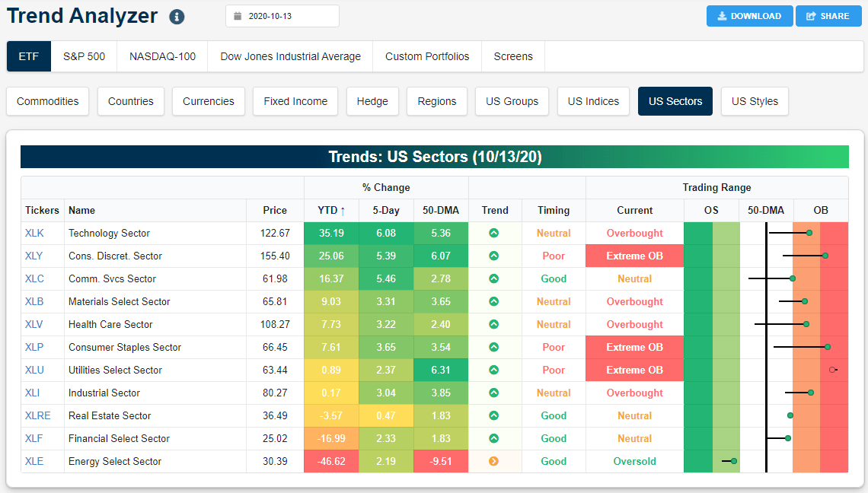Click the green up-trend arrow for Technology Sector
868x493 pixels.
494,233
